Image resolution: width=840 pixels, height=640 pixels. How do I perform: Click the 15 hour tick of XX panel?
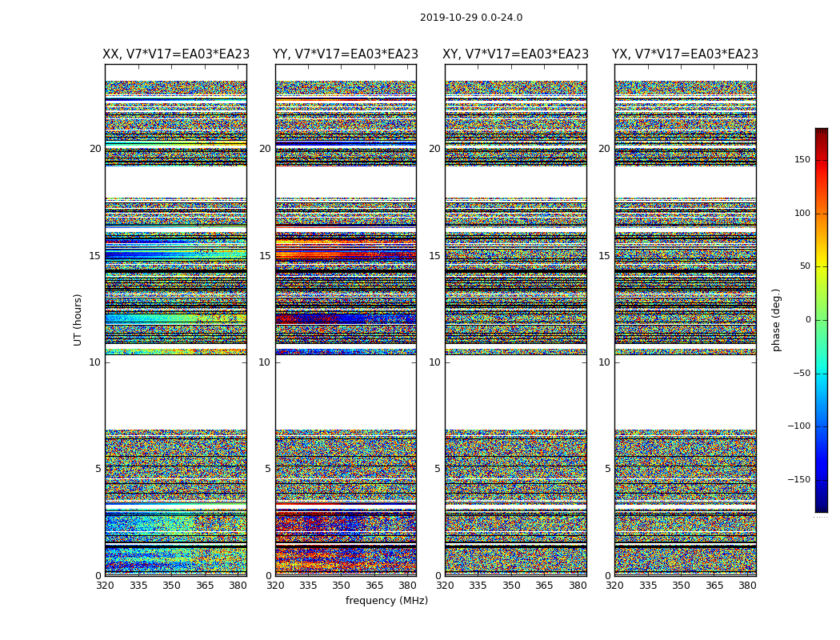pyautogui.click(x=95, y=255)
